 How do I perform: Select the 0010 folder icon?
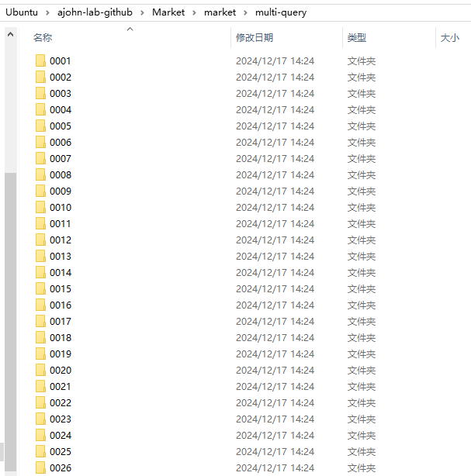(x=40, y=207)
